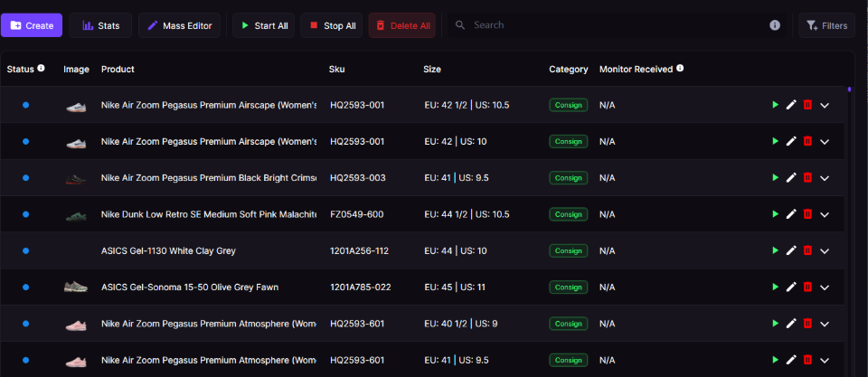Click the Create button

click(x=32, y=25)
